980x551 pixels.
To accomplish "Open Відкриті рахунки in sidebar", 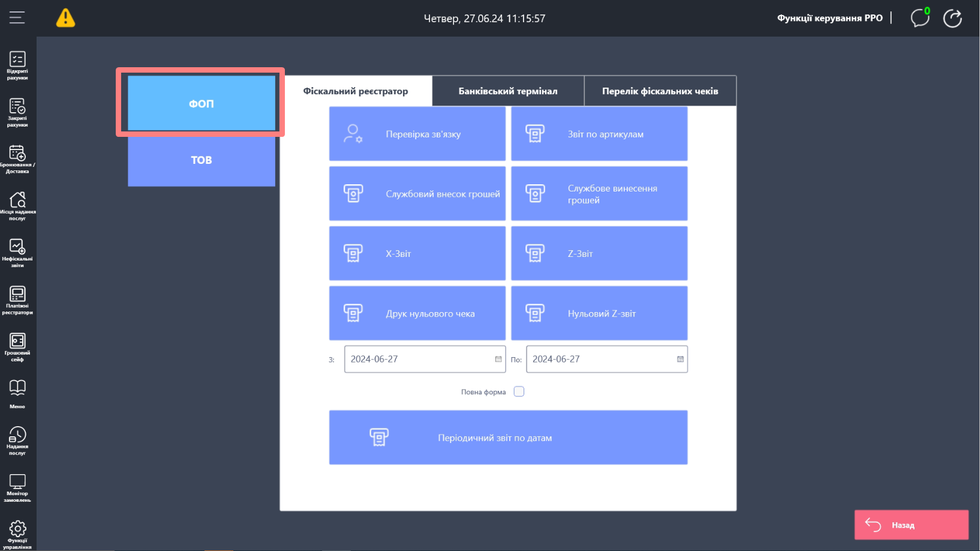I will pyautogui.click(x=17, y=65).
